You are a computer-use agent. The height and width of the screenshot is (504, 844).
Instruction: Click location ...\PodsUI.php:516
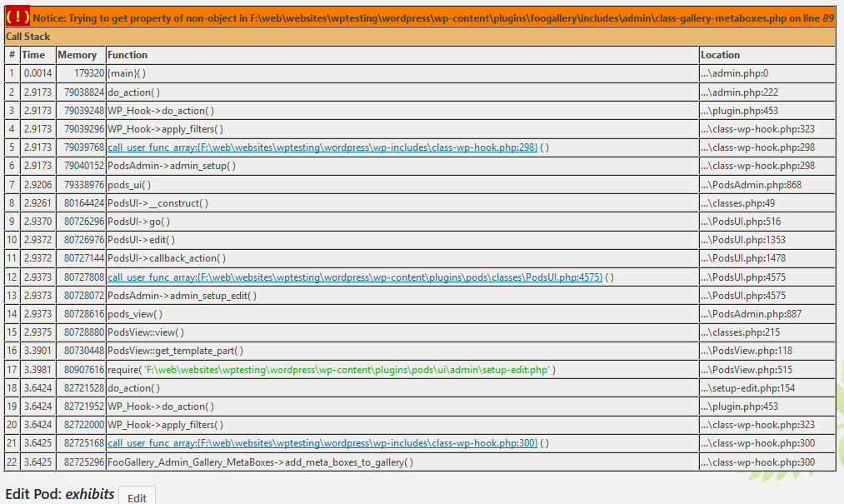pyautogui.click(x=741, y=222)
